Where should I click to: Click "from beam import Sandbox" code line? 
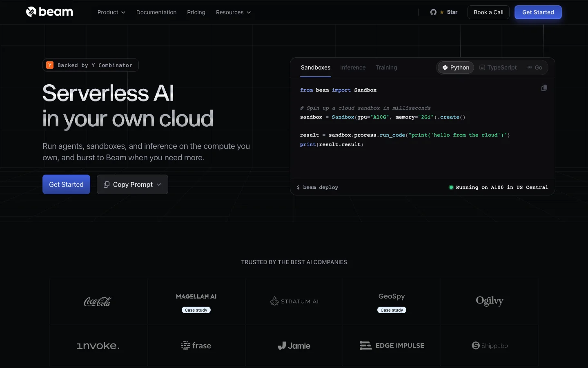(338, 90)
